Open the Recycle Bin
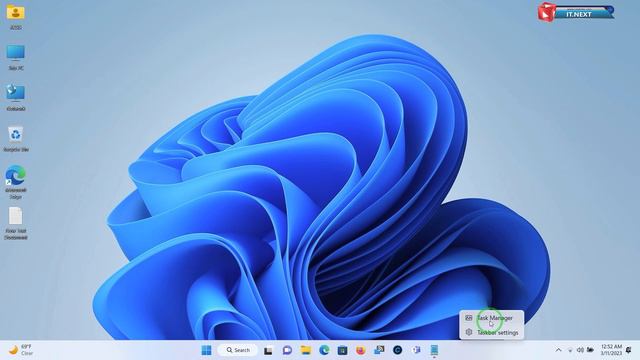 (x=16, y=139)
